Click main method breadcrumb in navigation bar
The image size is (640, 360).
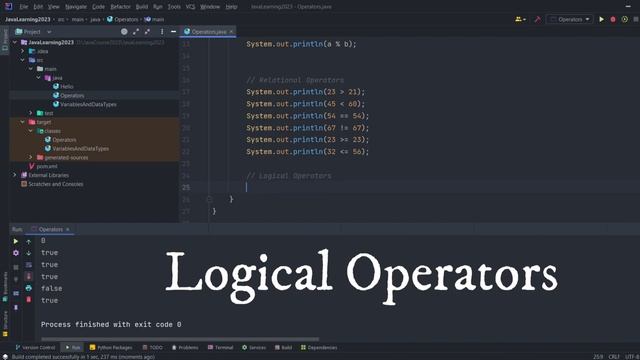point(154,19)
